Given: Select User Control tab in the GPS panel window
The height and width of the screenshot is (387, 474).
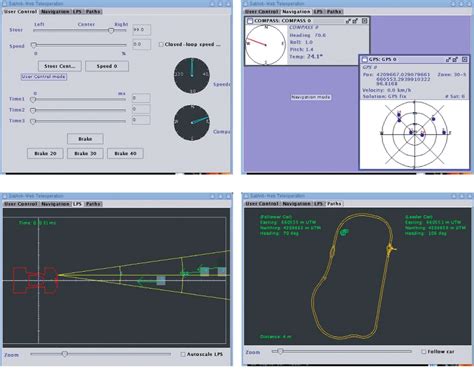Looking at the screenshot, I should [x=262, y=12].
